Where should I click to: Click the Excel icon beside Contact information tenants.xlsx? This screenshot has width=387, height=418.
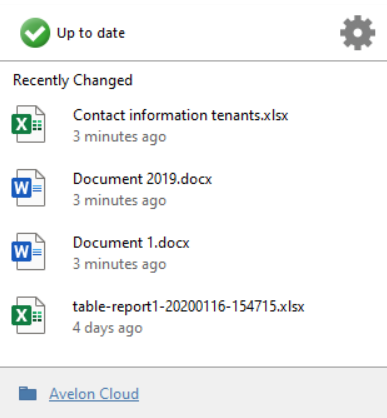[x=28, y=124]
